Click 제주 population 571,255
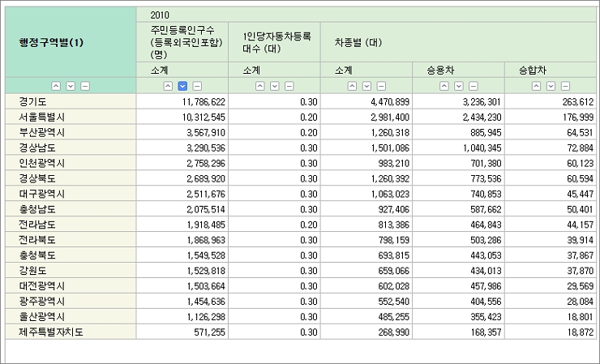This screenshot has width=600, height=364. tap(209, 332)
